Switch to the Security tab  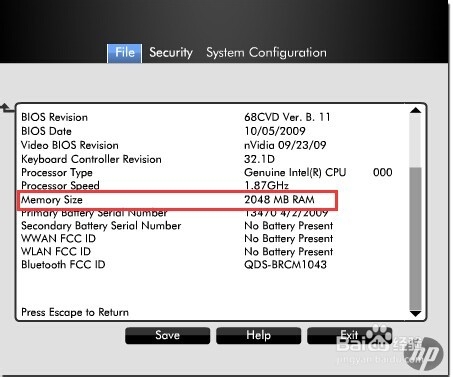171,53
